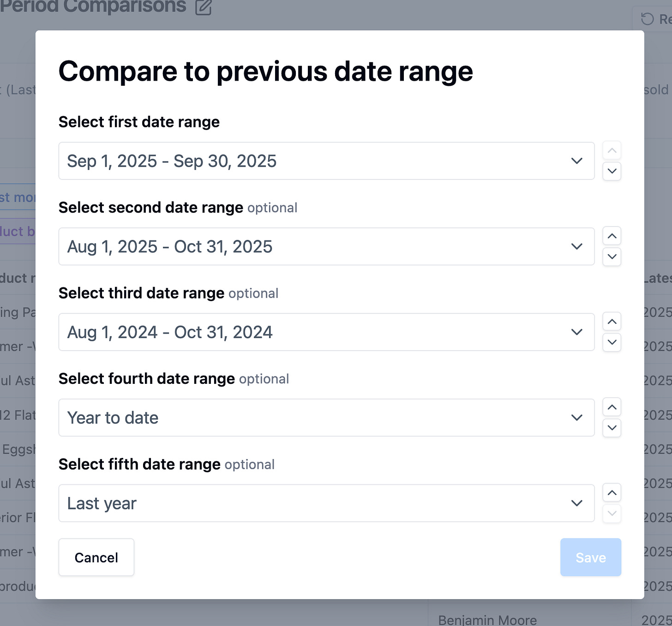This screenshot has width=672, height=626.
Task: Click the Compare to previous date range heading
Action: point(265,72)
